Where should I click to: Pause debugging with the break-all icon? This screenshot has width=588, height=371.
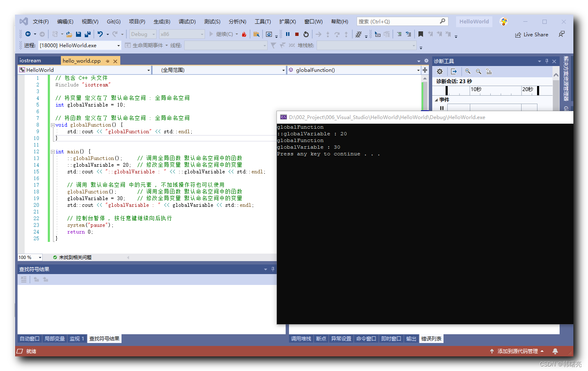tap(288, 34)
